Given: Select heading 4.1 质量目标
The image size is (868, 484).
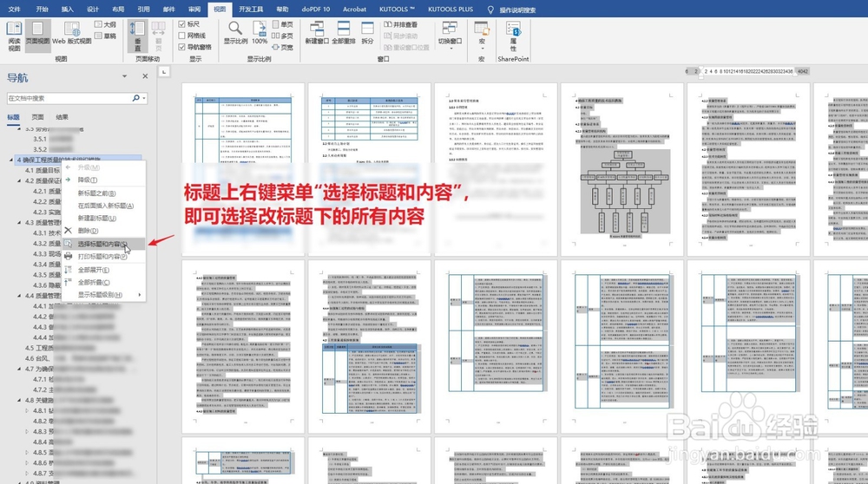Looking at the screenshot, I should (x=43, y=170).
